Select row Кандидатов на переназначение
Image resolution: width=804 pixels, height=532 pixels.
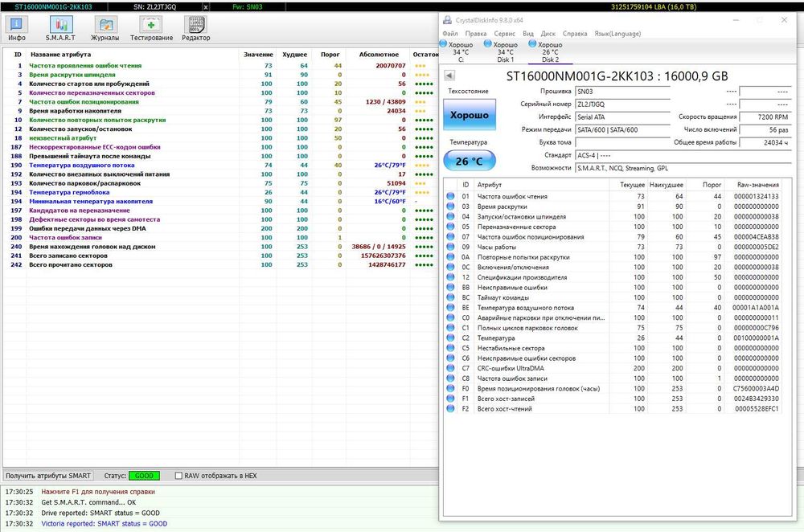coord(220,211)
